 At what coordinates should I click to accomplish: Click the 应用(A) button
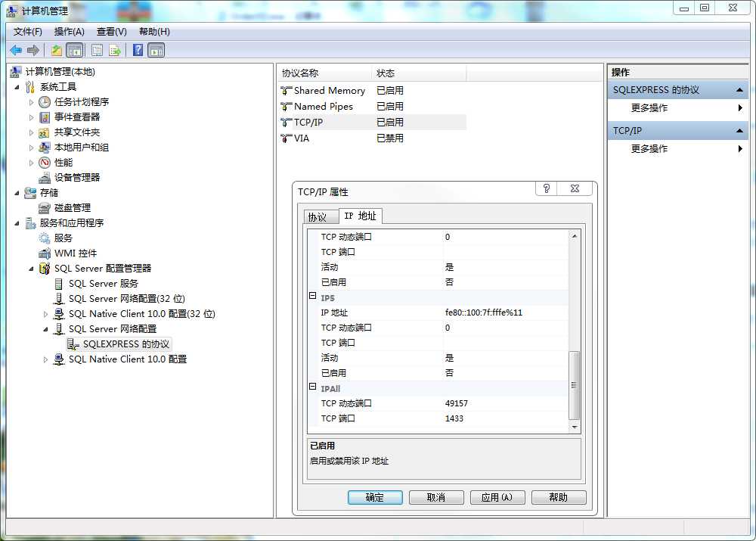pos(497,498)
